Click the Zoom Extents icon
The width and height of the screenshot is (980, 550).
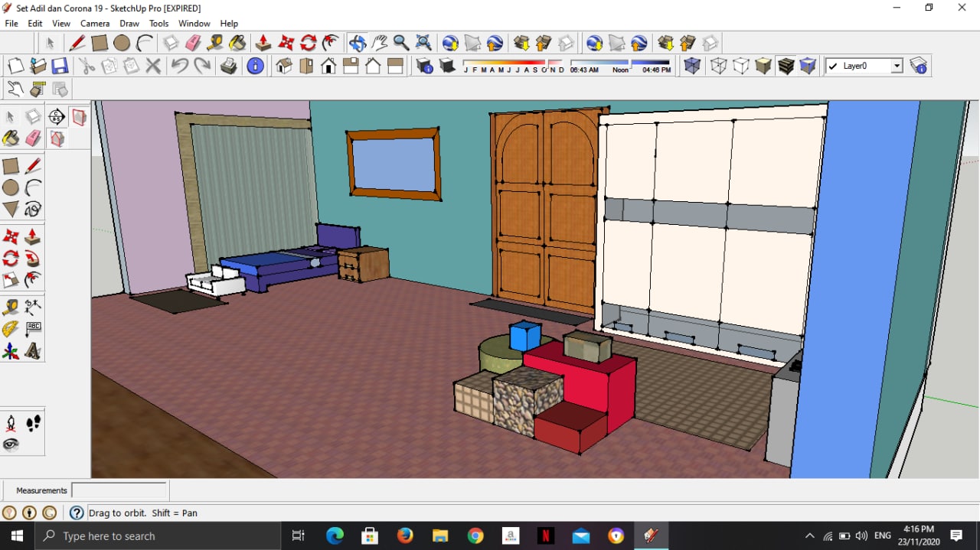pyautogui.click(x=423, y=43)
